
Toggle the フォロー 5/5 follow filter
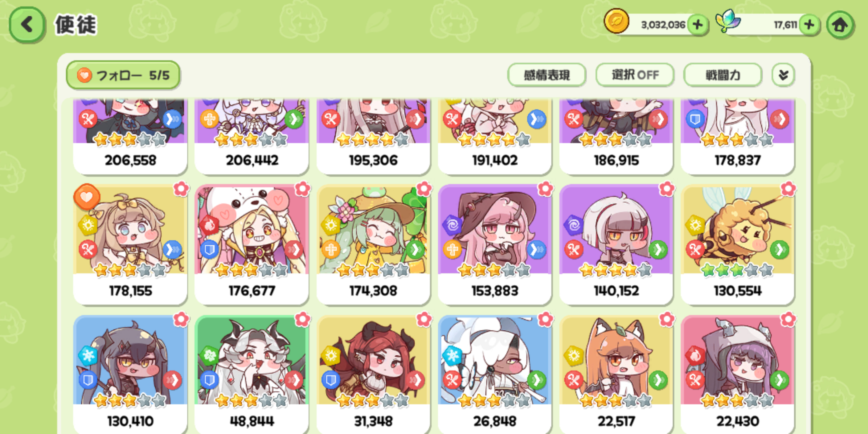click(123, 75)
